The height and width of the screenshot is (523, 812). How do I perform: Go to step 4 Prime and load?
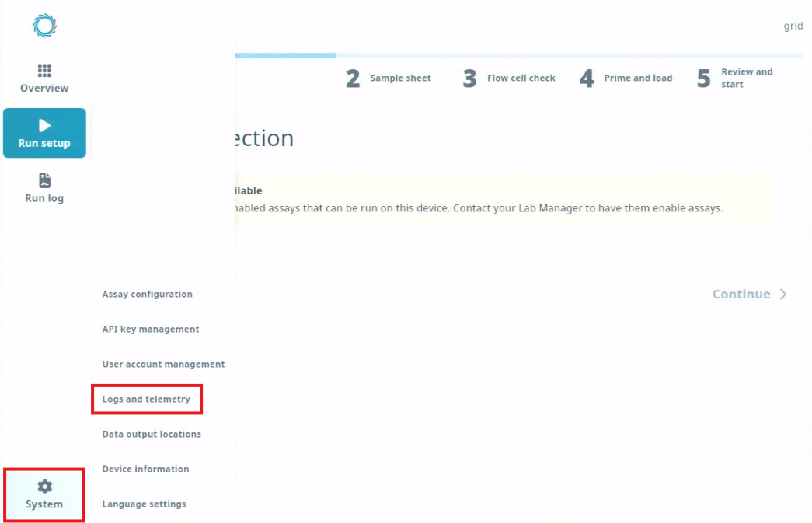pyautogui.click(x=626, y=78)
